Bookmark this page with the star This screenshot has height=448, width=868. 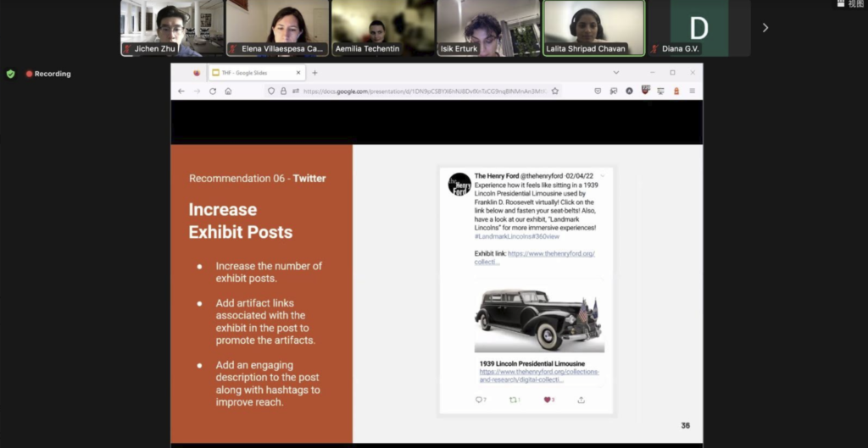point(554,91)
